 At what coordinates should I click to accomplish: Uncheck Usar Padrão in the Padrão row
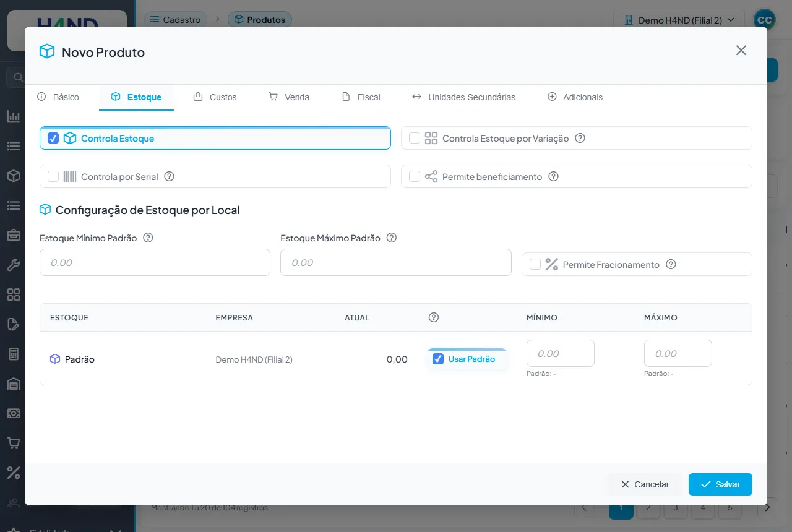point(438,359)
